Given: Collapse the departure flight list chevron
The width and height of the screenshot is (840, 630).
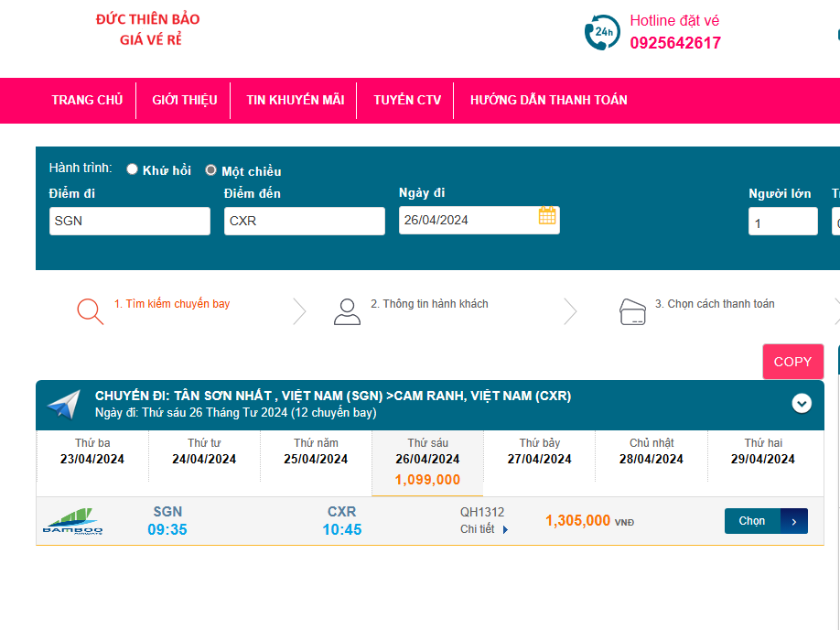Looking at the screenshot, I should 802,403.
